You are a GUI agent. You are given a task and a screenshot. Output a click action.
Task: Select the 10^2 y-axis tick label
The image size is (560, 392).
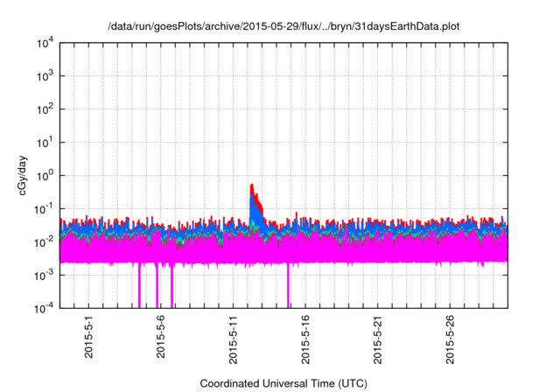45,109
